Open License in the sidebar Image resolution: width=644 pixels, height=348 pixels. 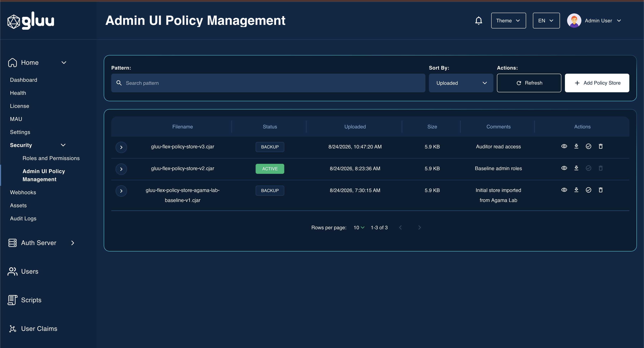(19, 106)
